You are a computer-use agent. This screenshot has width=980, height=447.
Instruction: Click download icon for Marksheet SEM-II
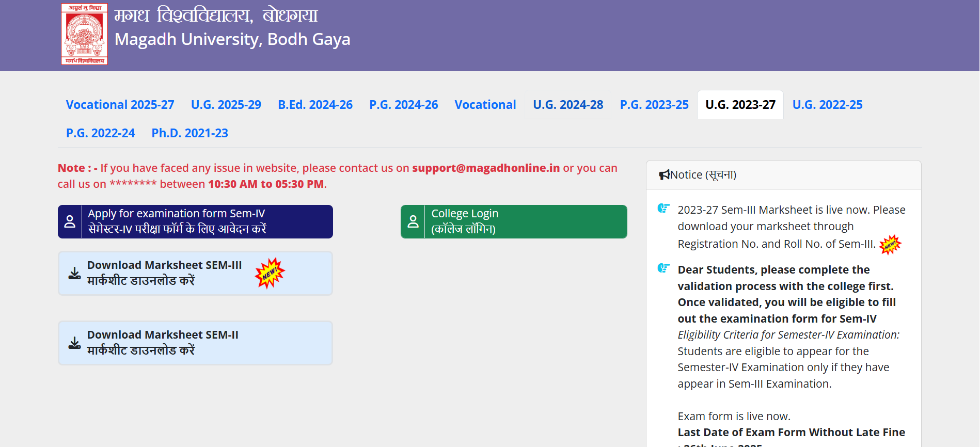tap(75, 343)
